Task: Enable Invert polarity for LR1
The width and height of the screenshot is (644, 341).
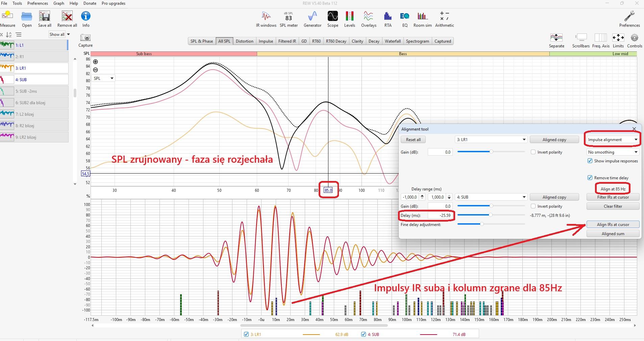Action: click(x=533, y=152)
